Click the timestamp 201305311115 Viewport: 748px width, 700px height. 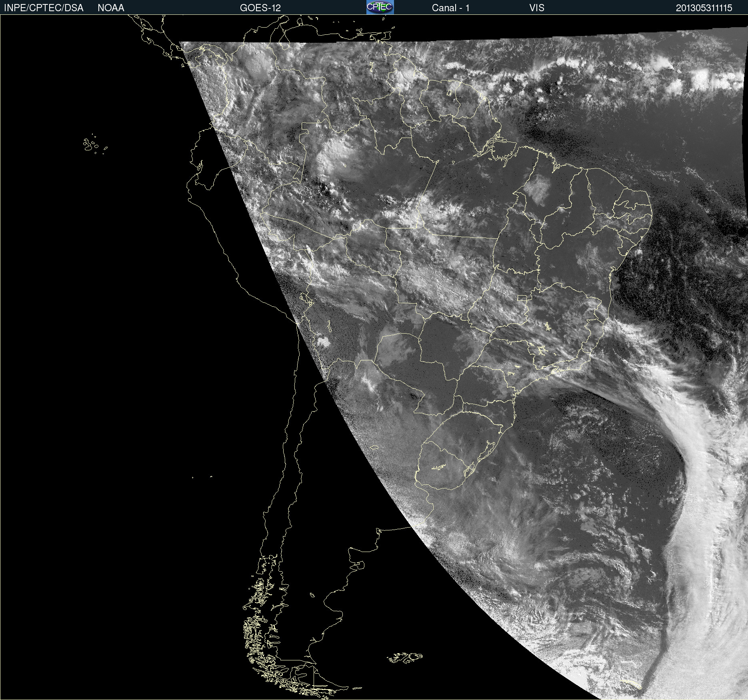click(704, 8)
